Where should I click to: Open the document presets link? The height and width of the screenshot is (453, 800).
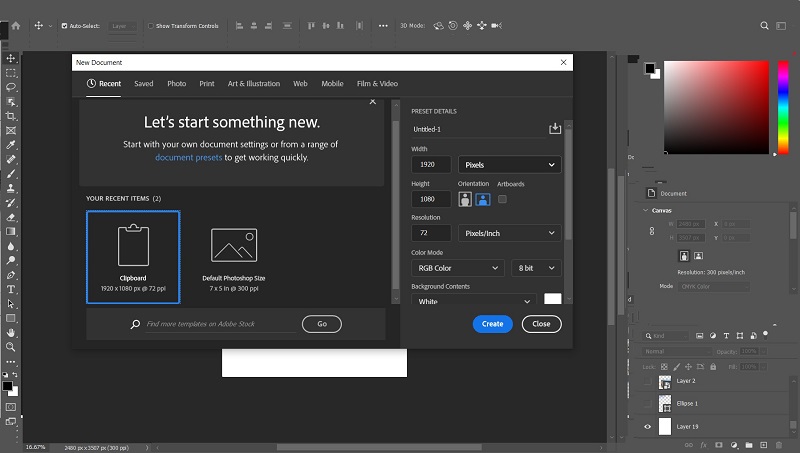point(188,158)
